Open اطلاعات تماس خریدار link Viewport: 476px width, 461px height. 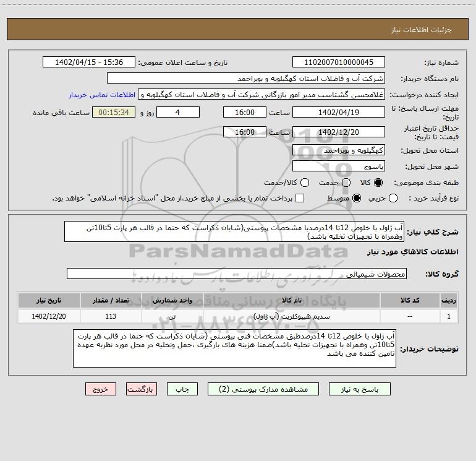[102, 95]
